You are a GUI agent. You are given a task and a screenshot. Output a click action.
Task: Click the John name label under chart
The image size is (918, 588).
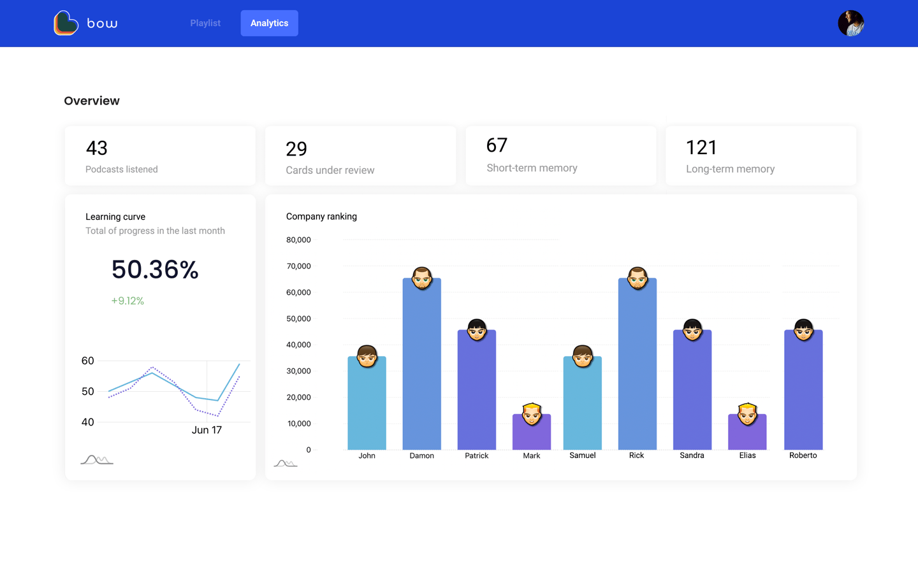(367, 455)
